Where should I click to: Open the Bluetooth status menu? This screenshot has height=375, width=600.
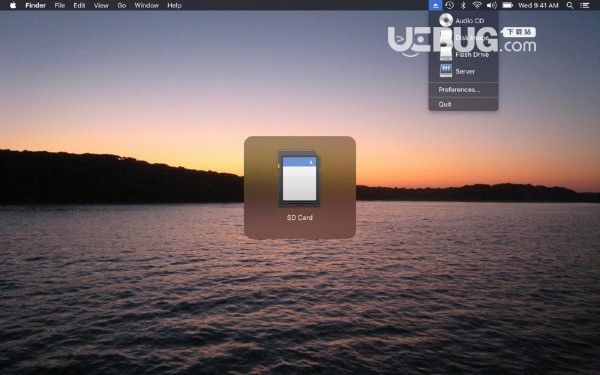point(463,5)
